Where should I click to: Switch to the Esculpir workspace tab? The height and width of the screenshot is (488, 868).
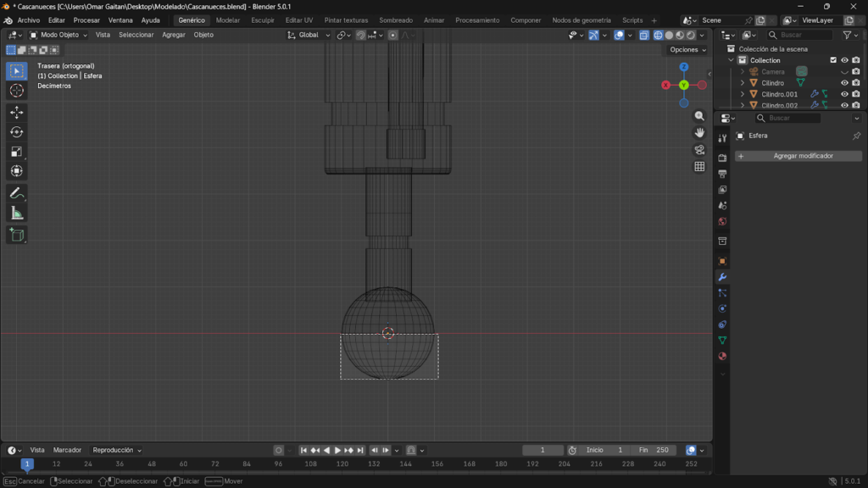pos(263,20)
